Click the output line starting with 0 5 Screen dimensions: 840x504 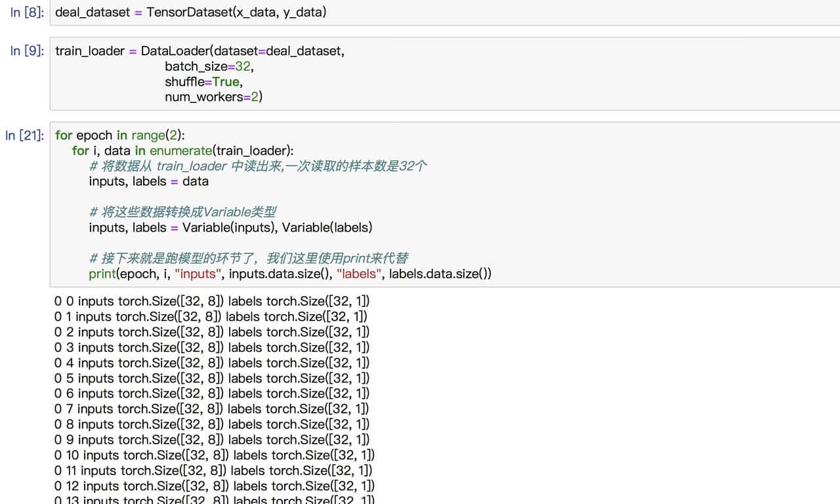point(210,378)
